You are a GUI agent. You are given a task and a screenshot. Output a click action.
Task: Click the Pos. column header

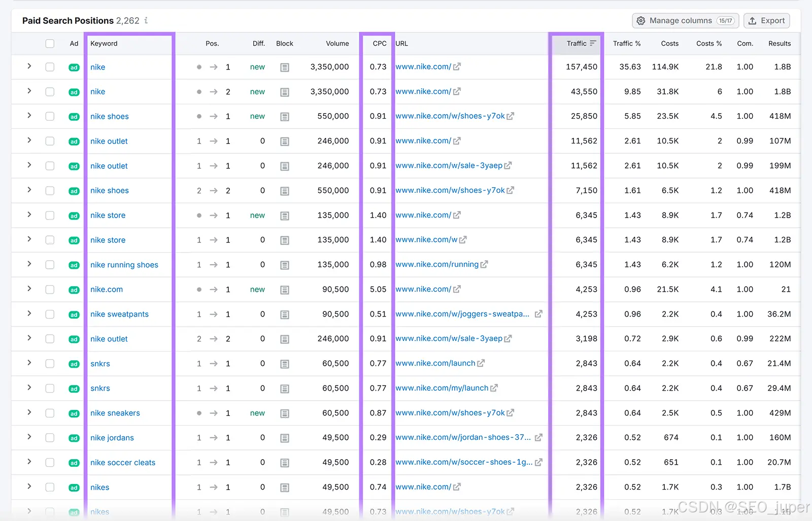[212, 44]
